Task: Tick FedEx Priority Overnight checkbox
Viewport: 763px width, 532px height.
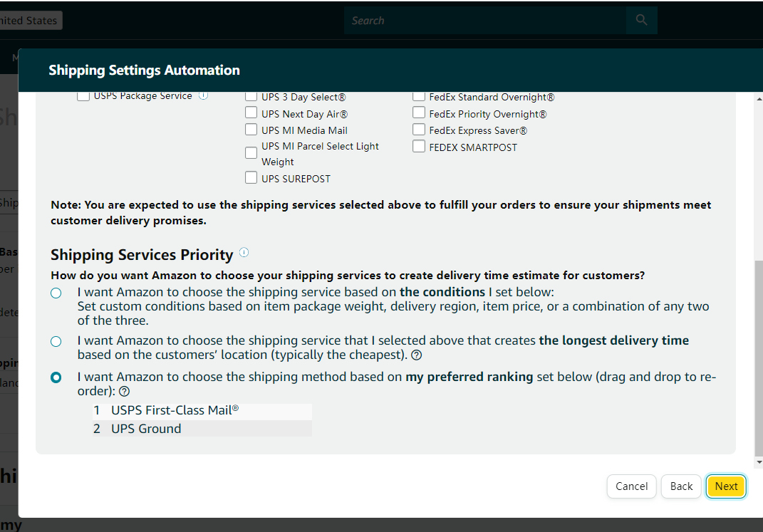Action: [x=418, y=113]
